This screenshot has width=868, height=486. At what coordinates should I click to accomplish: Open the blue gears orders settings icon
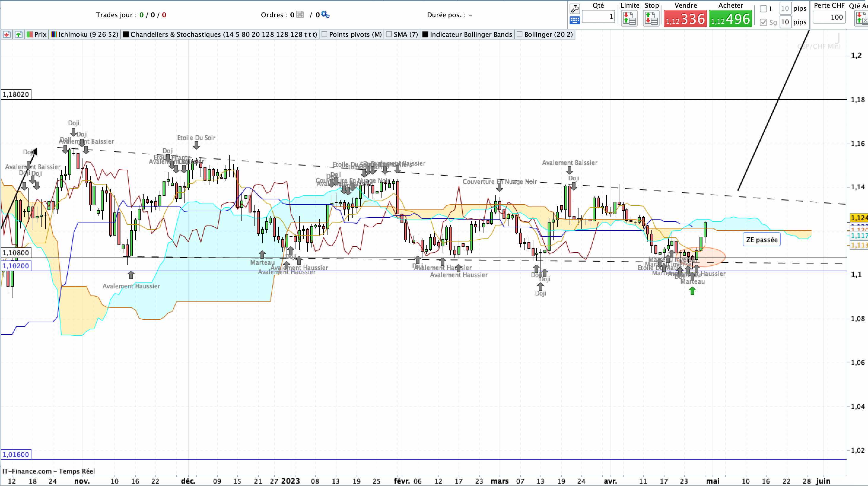325,15
